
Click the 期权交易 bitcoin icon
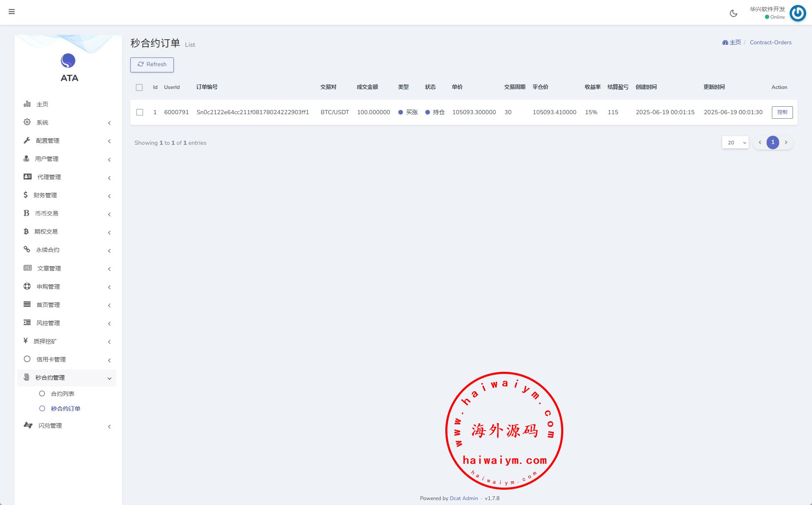(26, 231)
